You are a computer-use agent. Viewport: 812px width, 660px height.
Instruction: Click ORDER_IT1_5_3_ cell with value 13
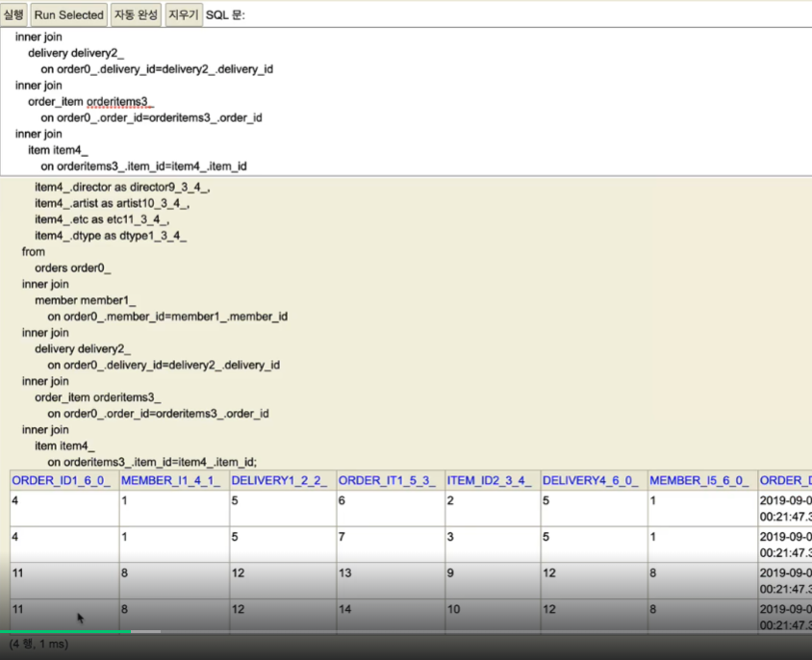[x=391, y=581]
